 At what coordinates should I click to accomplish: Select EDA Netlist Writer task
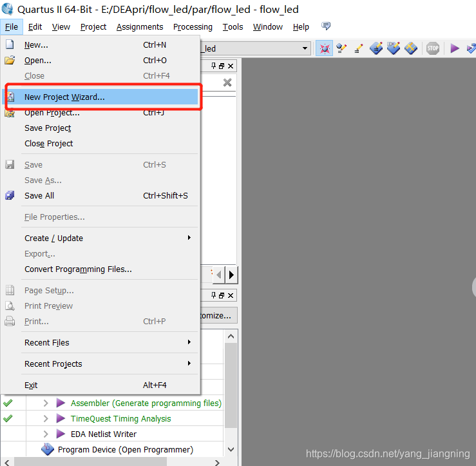104,434
